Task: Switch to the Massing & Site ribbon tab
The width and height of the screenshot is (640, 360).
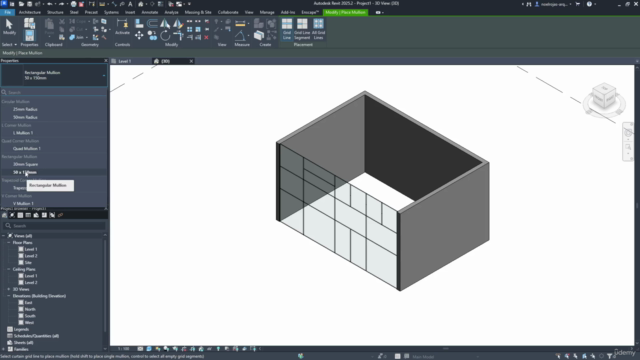Action: click(x=198, y=12)
